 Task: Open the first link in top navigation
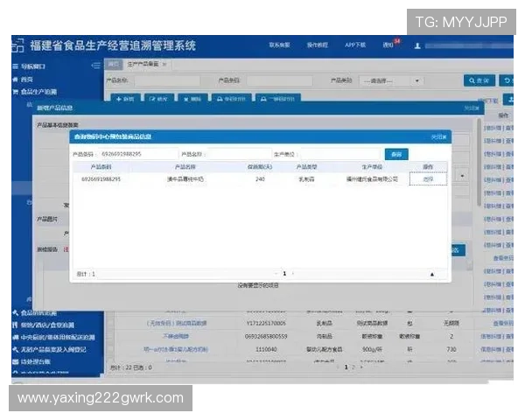tap(279, 45)
